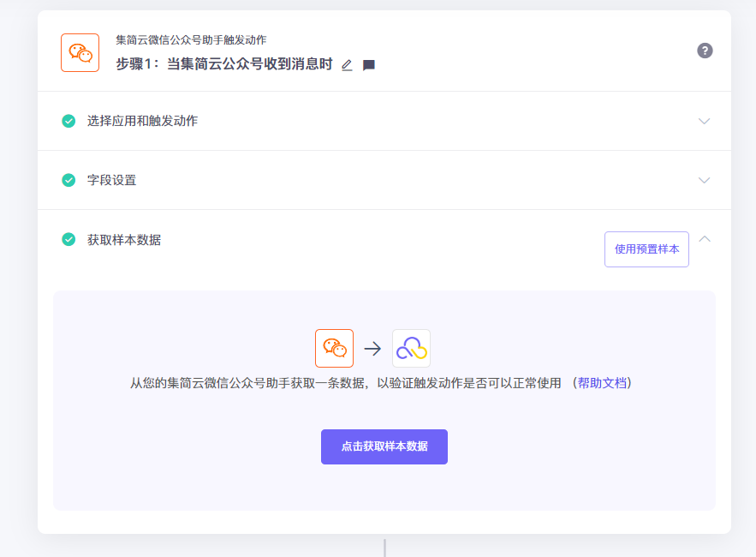Screen dimensions: 756x557
Task: Click green check beside 字段设置
Action: 68,180
